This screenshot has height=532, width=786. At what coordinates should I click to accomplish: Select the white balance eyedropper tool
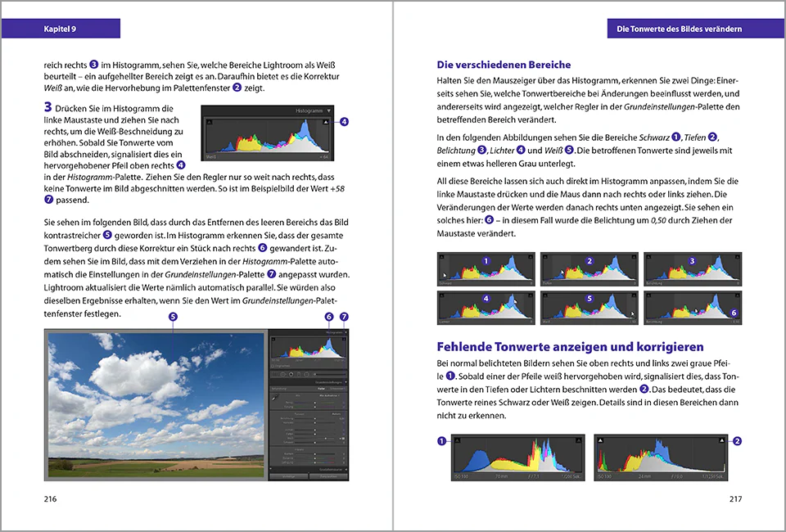pos(275,397)
